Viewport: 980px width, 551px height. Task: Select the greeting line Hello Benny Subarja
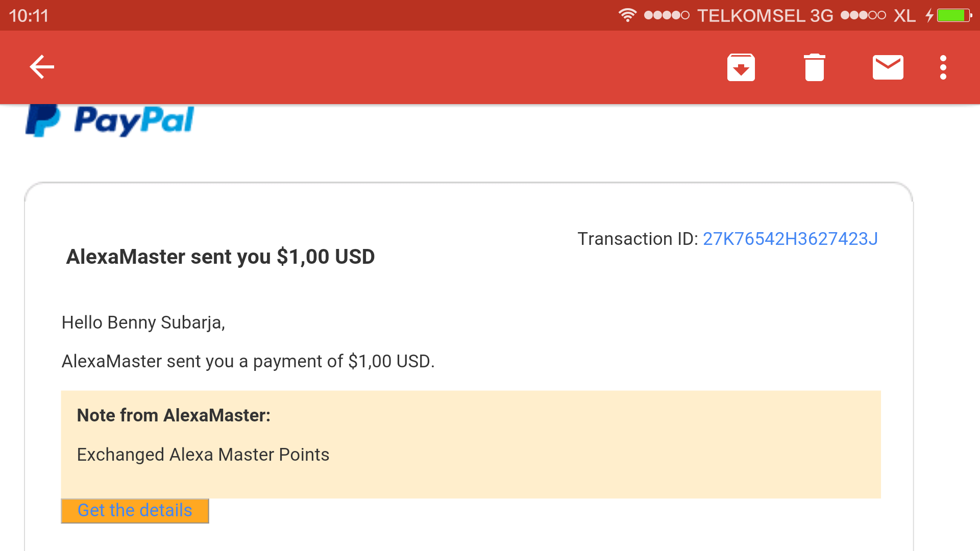point(143,322)
